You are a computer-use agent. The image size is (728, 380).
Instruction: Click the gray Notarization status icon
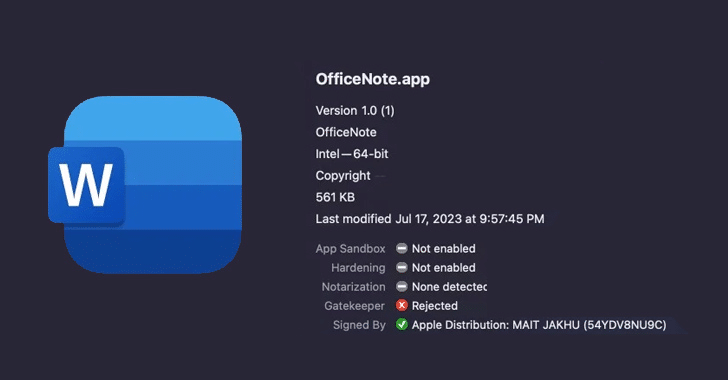402,287
